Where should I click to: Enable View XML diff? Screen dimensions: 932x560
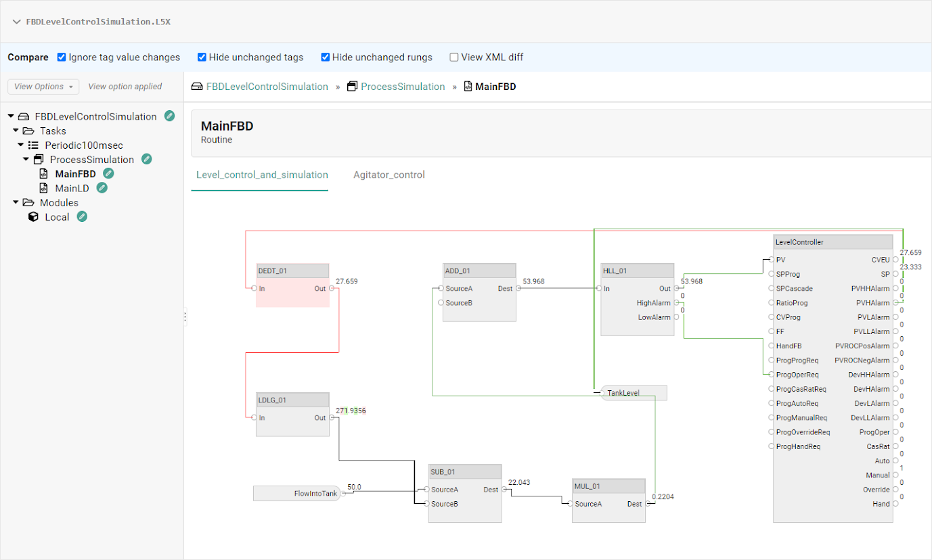pos(453,57)
